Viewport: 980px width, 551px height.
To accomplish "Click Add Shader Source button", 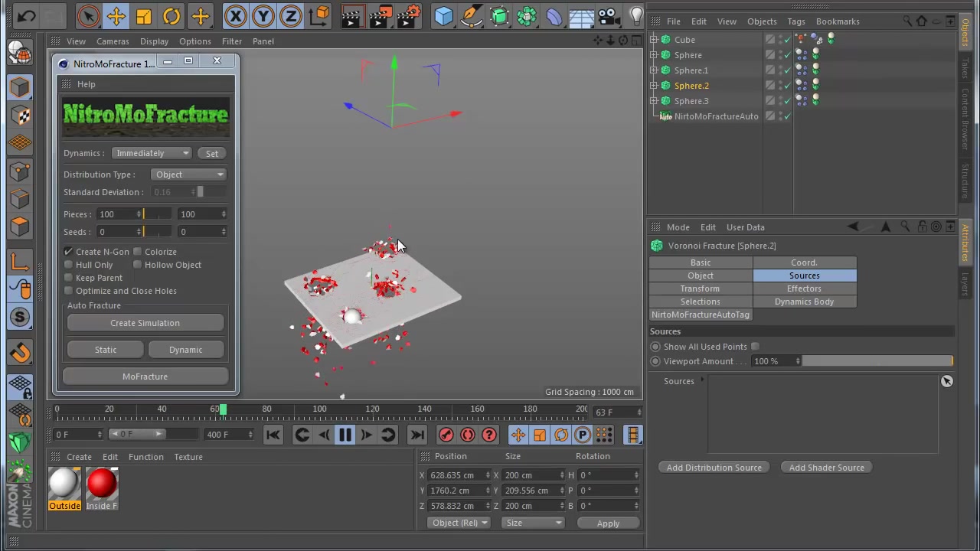I will [826, 468].
